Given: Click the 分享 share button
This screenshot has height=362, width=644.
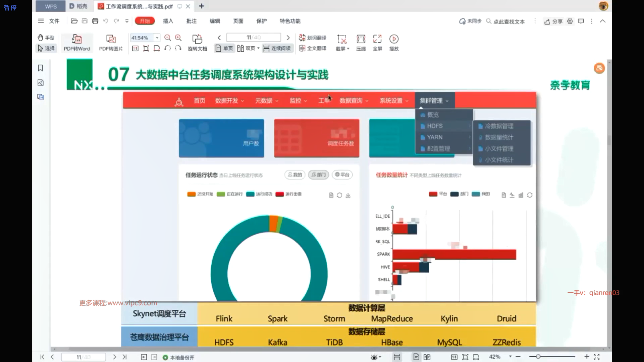Looking at the screenshot, I should 553,21.
